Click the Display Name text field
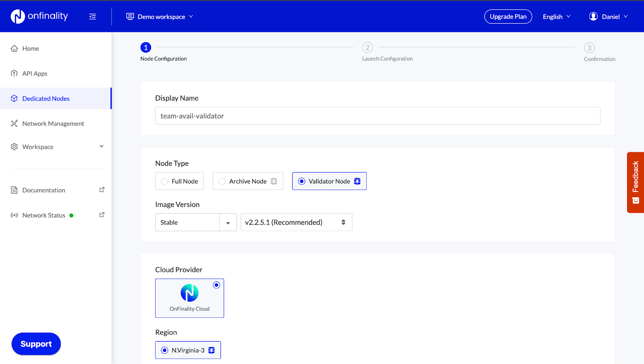The image size is (644, 364). [x=378, y=116]
